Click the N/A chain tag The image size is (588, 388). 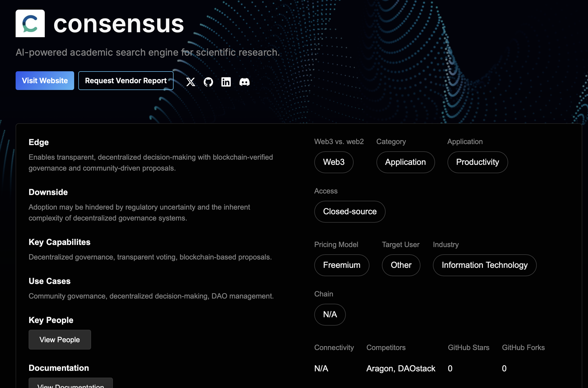coord(330,314)
